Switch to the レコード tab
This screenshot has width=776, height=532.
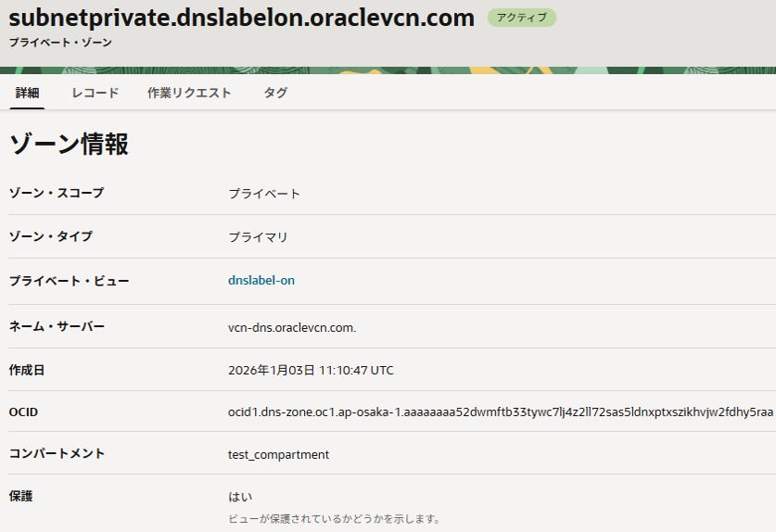coord(95,93)
